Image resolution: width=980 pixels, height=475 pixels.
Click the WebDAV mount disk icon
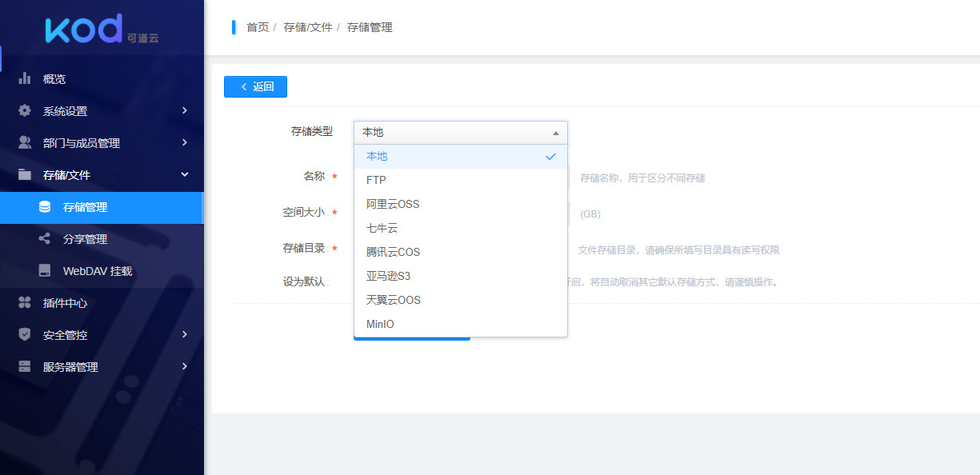45,271
